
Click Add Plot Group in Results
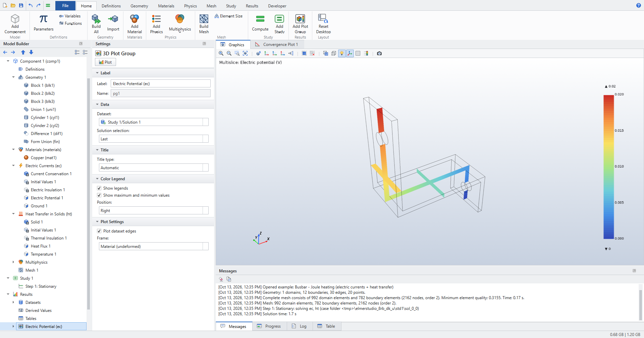pos(300,24)
